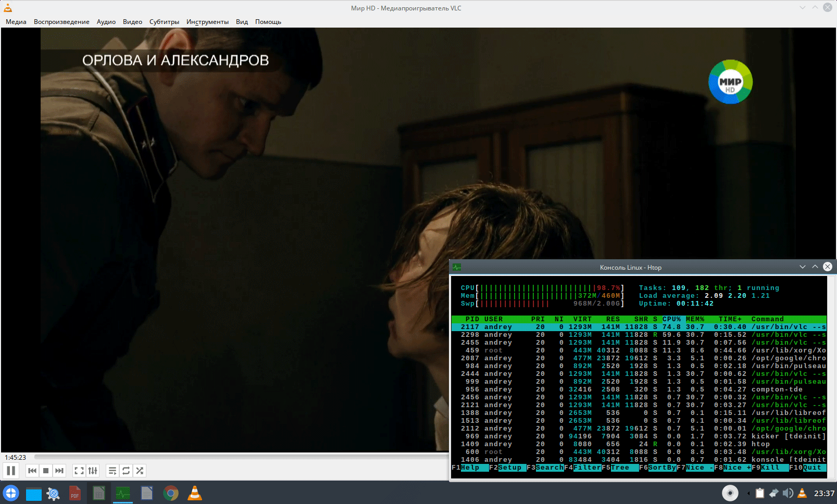Click the elapsed time label 1:45:23

(x=16, y=457)
